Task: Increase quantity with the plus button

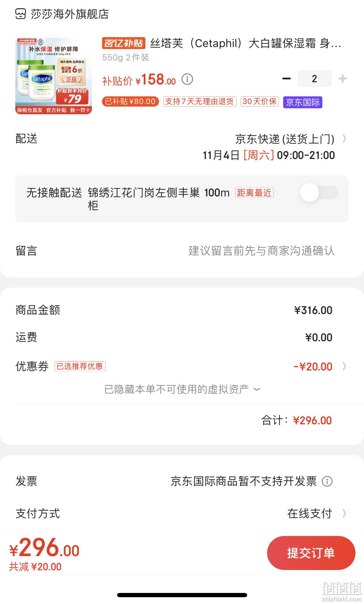Action: point(343,79)
